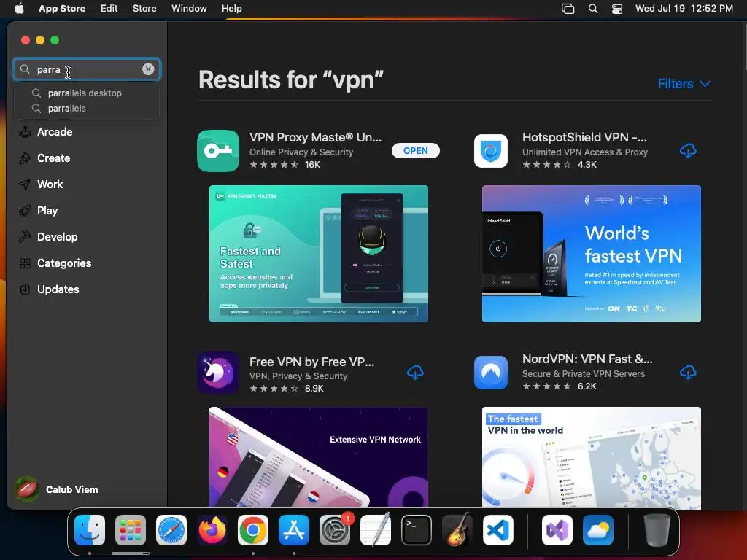Viewport: 747px width, 560px height.
Task: Click the NordVPN app icon
Action: 491,373
